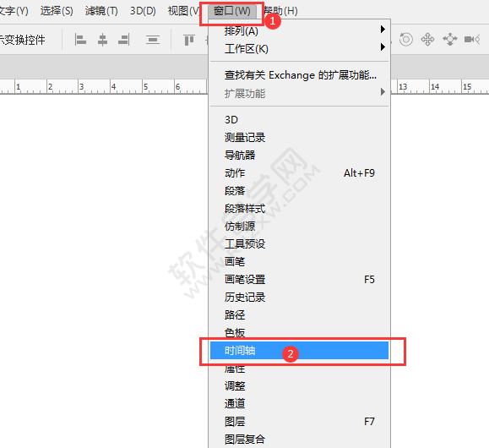Click ruler mark 3 on horizontal ruler

[x=81, y=86]
